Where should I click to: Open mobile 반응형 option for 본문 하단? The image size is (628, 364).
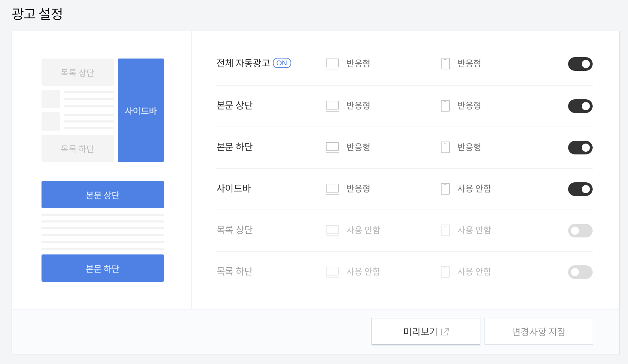[469, 147]
